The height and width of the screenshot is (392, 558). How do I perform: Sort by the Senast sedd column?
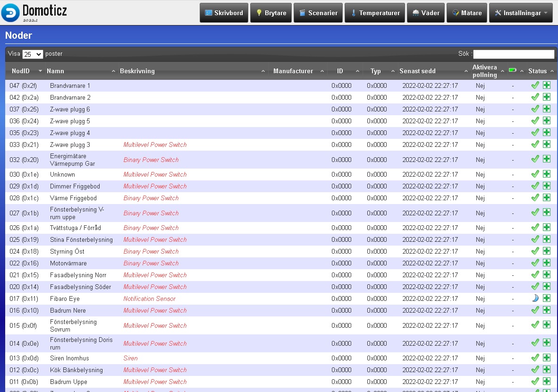click(x=417, y=71)
